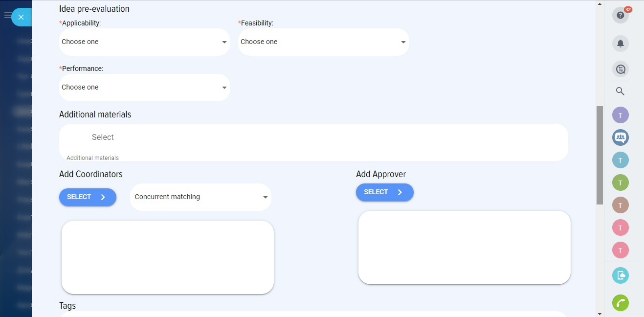Click the teal mobile device icon
Viewport: 644px width, 317px height.
tap(620, 275)
